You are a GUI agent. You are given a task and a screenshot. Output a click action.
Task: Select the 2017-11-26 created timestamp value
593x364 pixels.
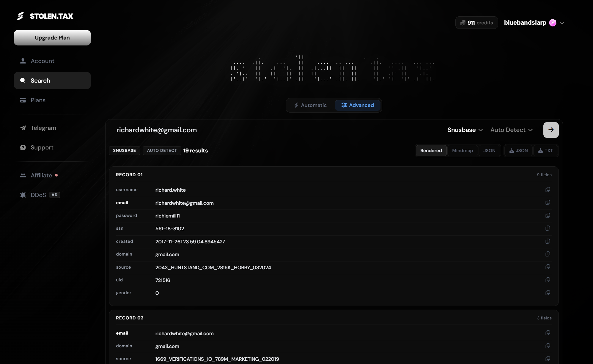pyautogui.click(x=190, y=242)
